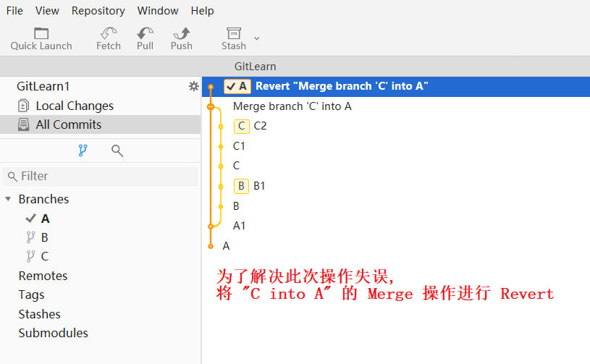Open the Stash dropdown arrow
Viewport: 590px width, 364px height.
tap(256, 38)
